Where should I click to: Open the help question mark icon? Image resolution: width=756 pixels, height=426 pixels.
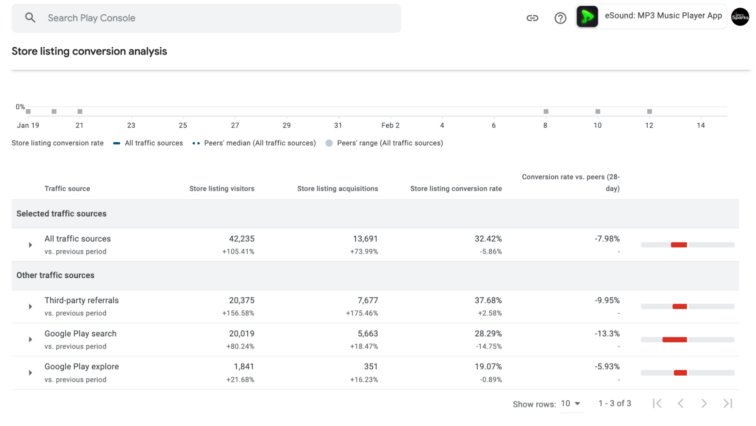pos(560,18)
